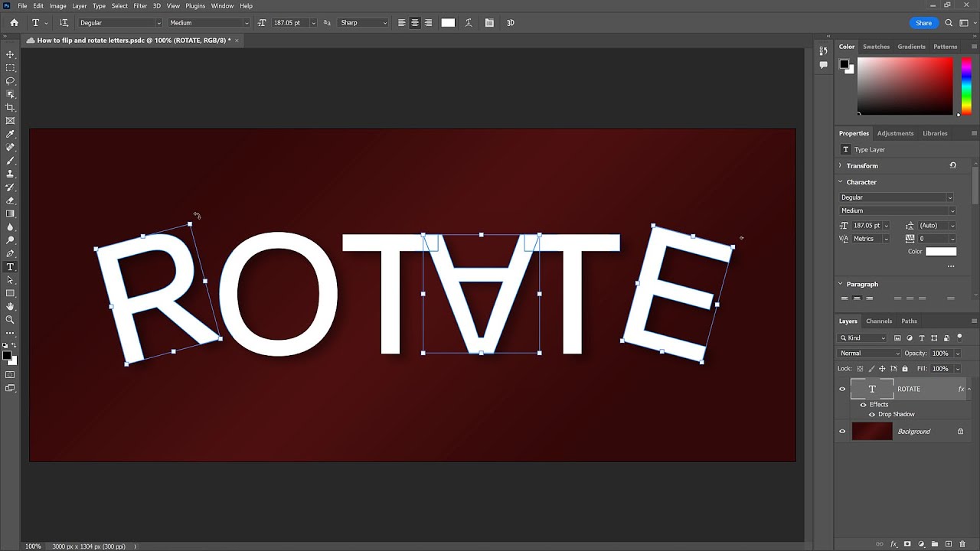Choose the Hand tool

10,307
